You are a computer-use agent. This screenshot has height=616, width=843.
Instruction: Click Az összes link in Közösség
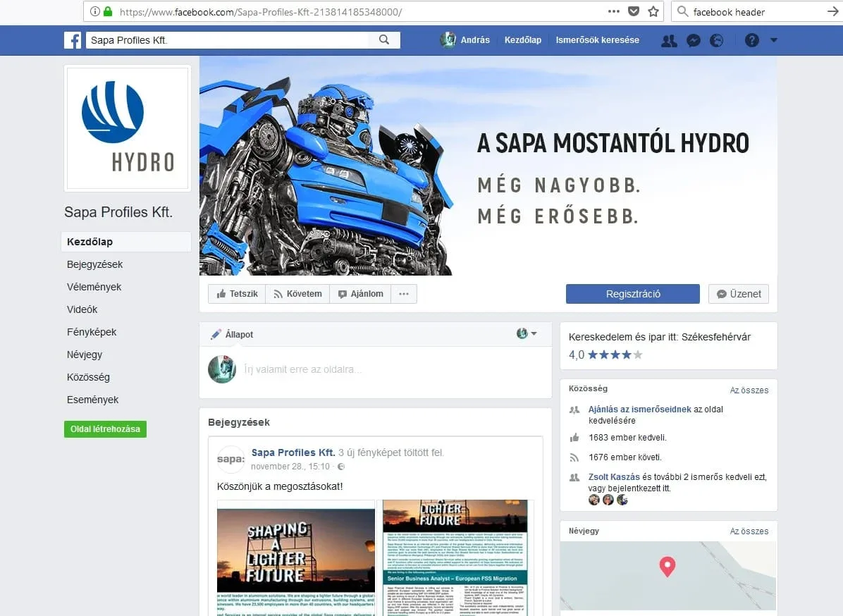pos(749,390)
